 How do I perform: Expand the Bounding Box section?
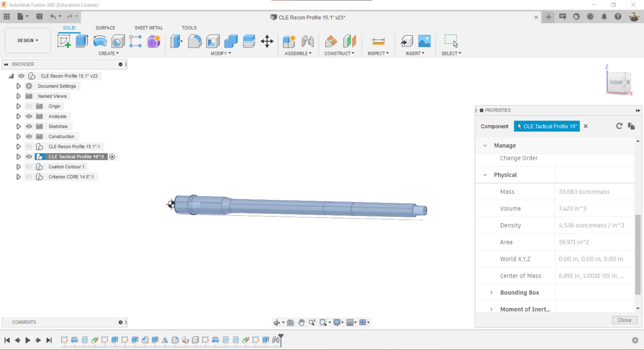click(x=491, y=293)
